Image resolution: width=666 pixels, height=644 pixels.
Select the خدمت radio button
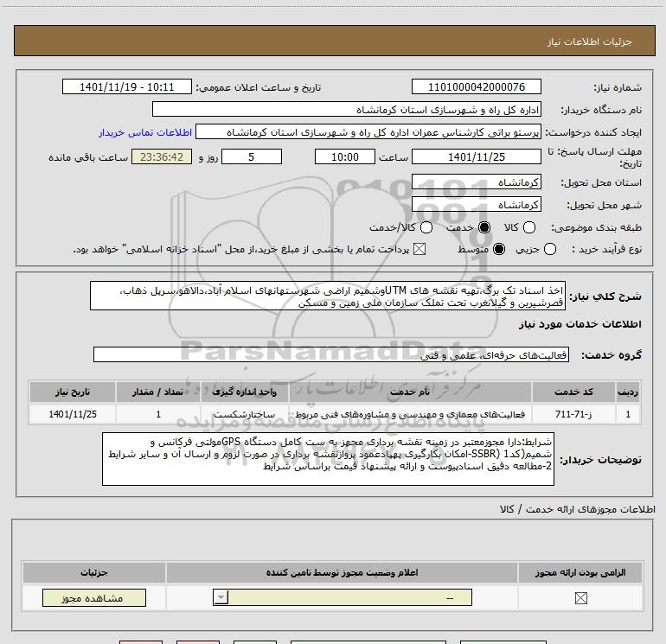point(484,227)
